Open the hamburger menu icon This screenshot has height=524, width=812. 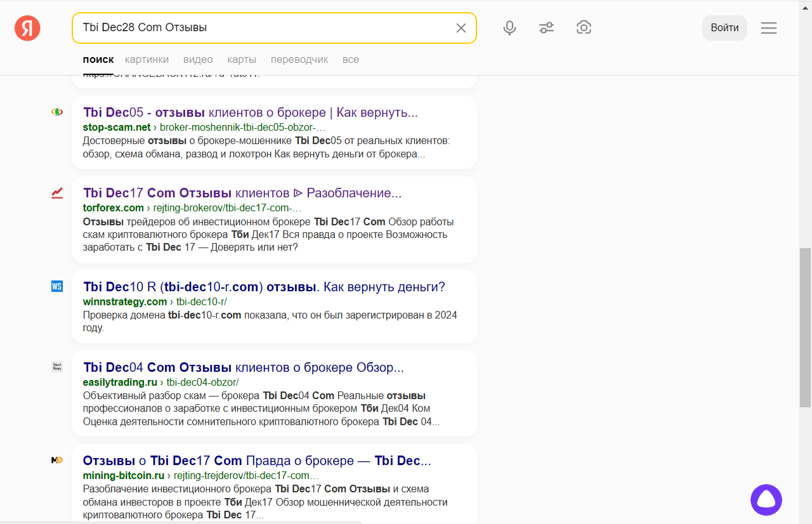click(x=769, y=28)
